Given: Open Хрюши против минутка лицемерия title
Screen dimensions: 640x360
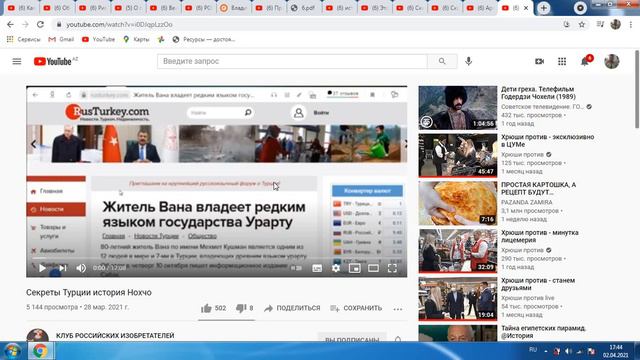Looking at the screenshot, I should click(540, 236).
